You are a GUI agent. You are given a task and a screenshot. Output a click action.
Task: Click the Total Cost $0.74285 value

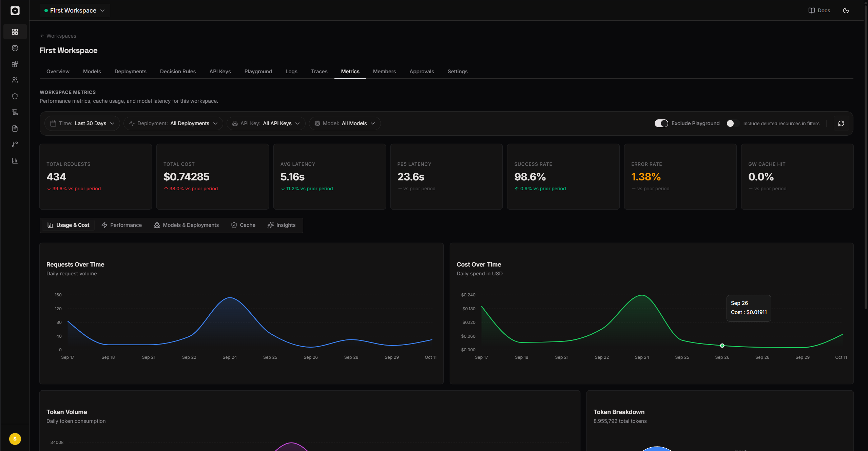pos(187,177)
